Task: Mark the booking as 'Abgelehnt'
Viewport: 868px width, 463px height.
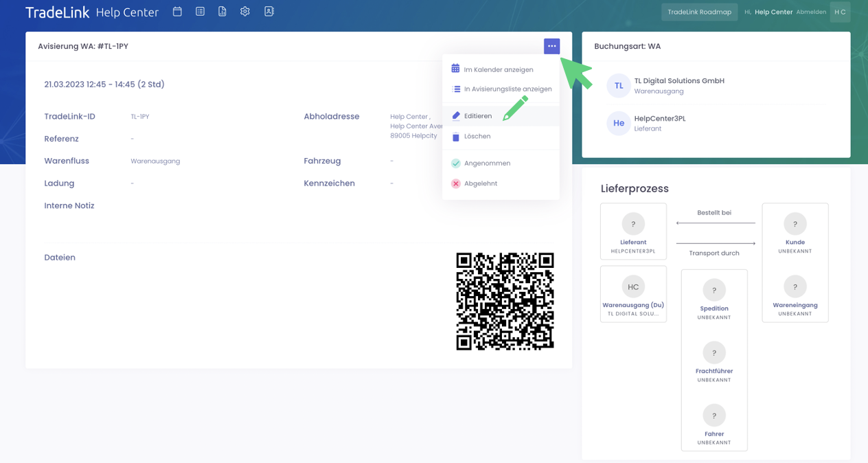Action: coord(480,184)
